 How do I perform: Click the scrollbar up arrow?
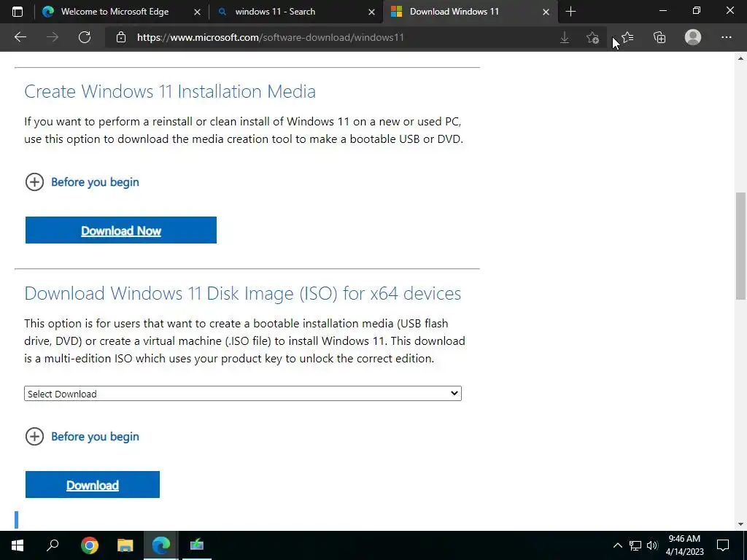point(740,58)
